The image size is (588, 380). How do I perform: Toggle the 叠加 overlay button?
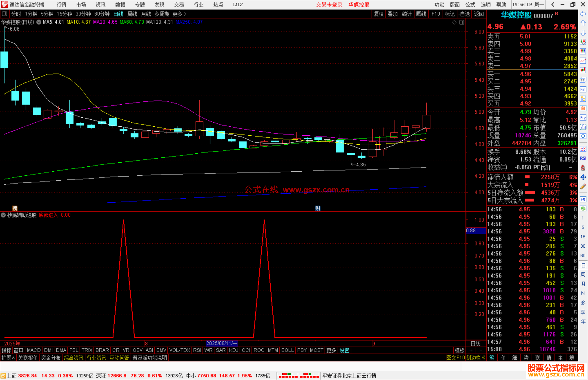(393, 14)
